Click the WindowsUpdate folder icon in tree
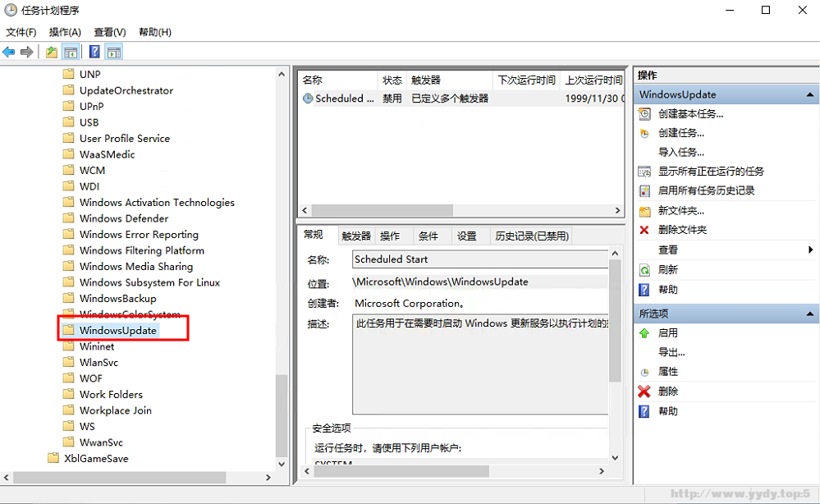The height and width of the screenshot is (504, 820). tap(68, 331)
